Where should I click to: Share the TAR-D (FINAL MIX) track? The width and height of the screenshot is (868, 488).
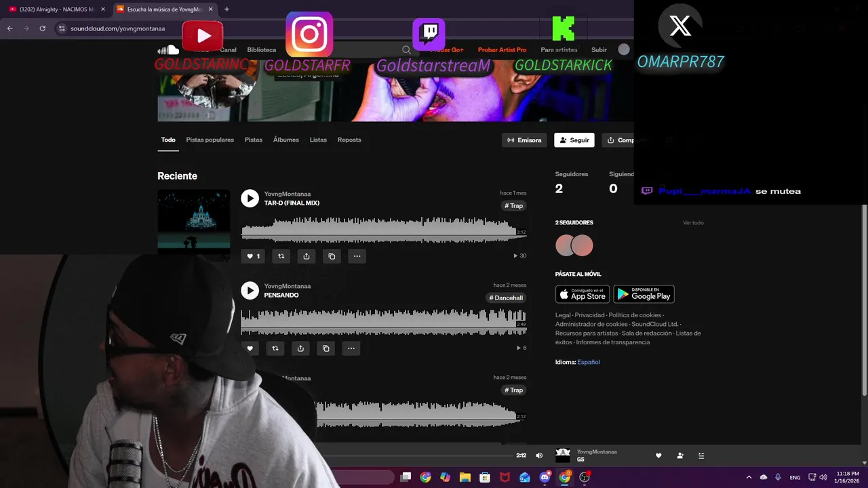pyautogui.click(x=307, y=256)
